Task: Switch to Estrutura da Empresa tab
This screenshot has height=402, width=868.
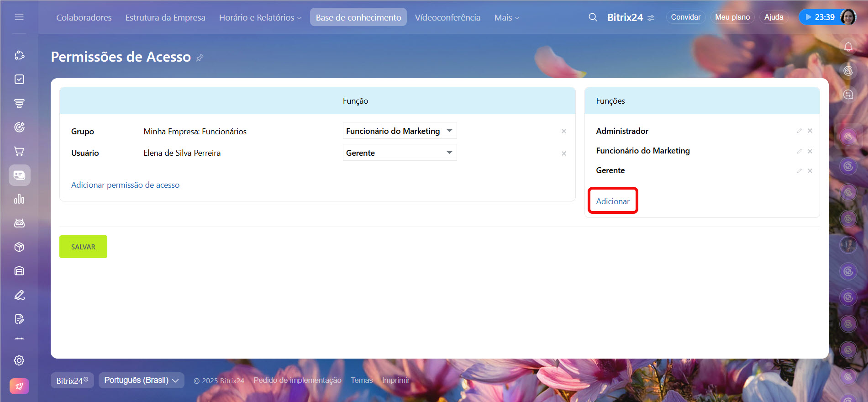Action: click(x=165, y=17)
